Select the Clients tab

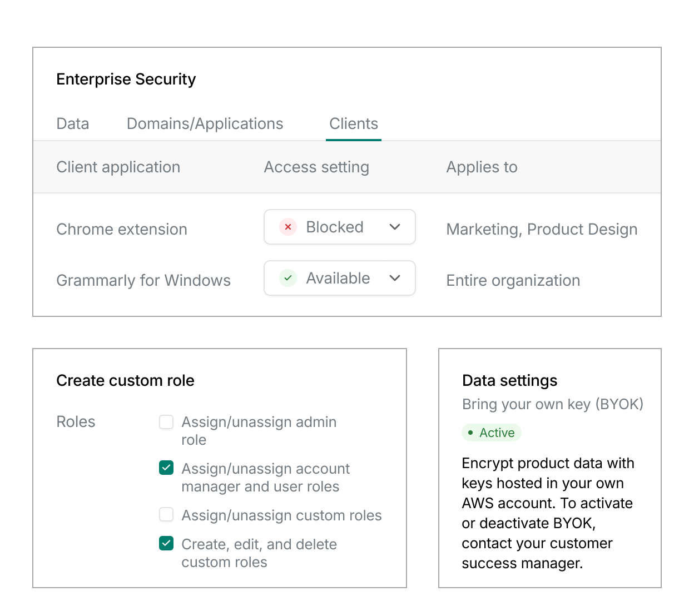(354, 123)
